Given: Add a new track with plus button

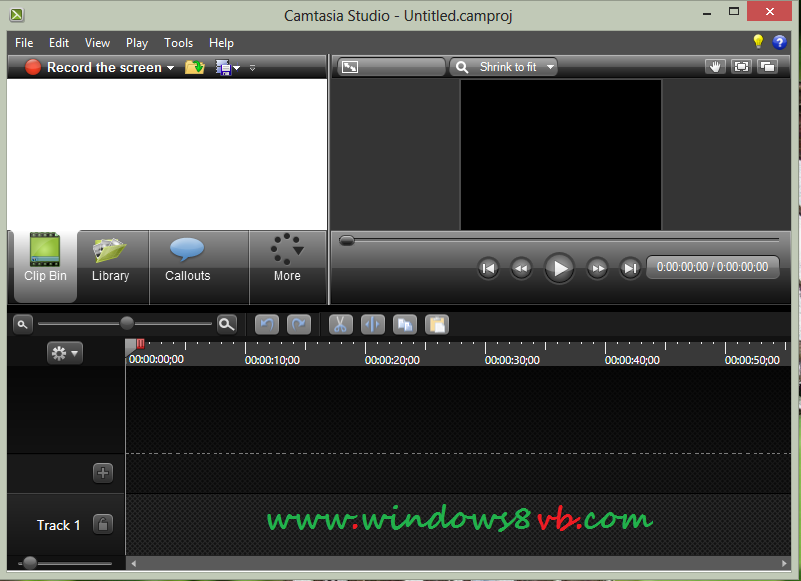Looking at the screenshot, I should point(103,473).
